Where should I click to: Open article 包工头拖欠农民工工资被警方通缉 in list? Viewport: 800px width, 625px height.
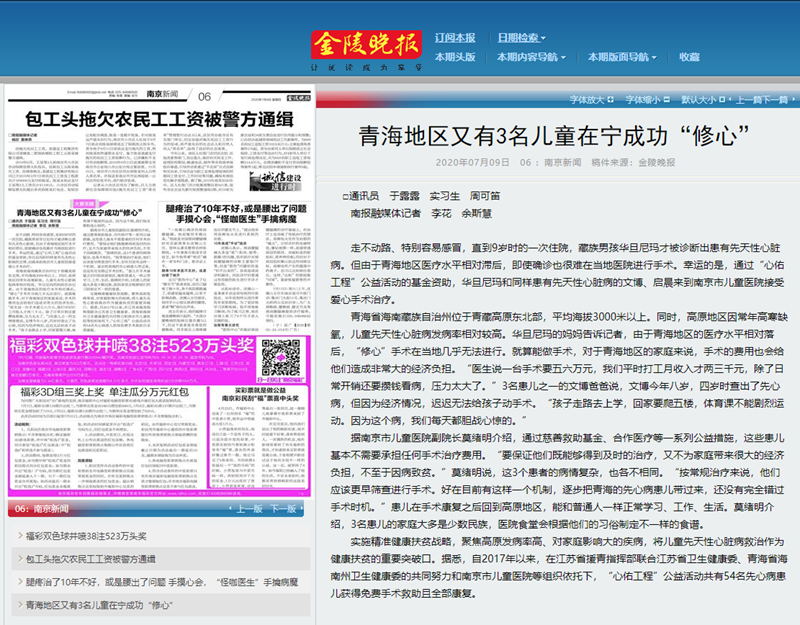click(91, 558)
